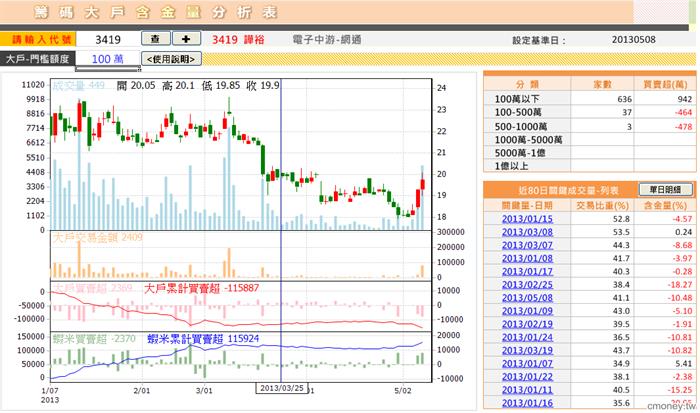700x413 pixels.
Task: Click the 100萬 threshold amount field
Action: pyautogui.click(x=108, y=59)
